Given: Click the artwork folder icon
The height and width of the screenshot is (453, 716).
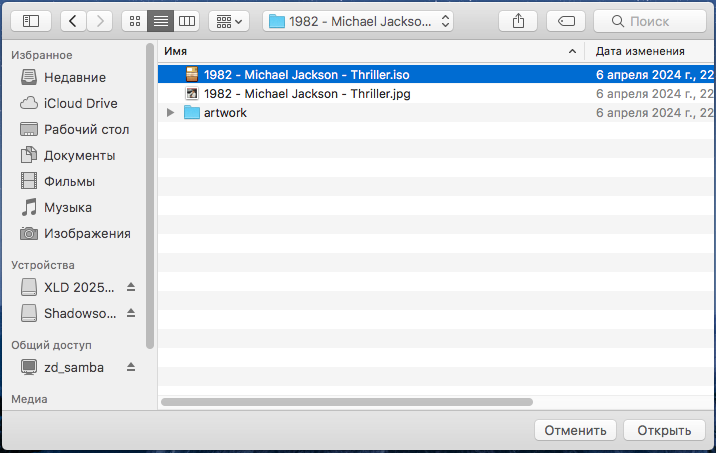Looking at the screenshot, I should click(x=192, y=112).
